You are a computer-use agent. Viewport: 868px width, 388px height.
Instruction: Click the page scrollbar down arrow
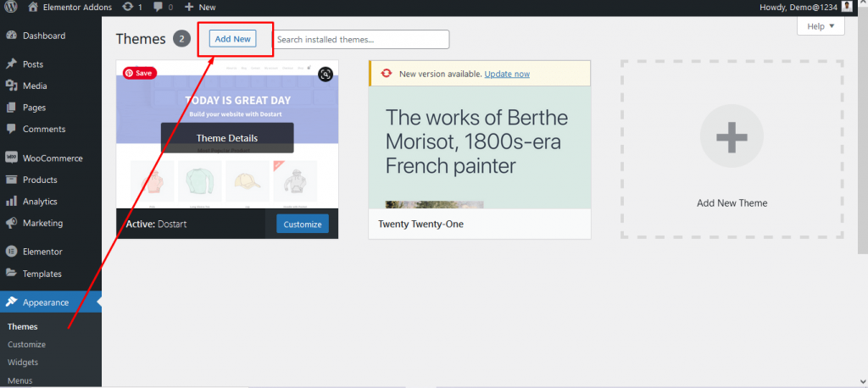(864, 381)
